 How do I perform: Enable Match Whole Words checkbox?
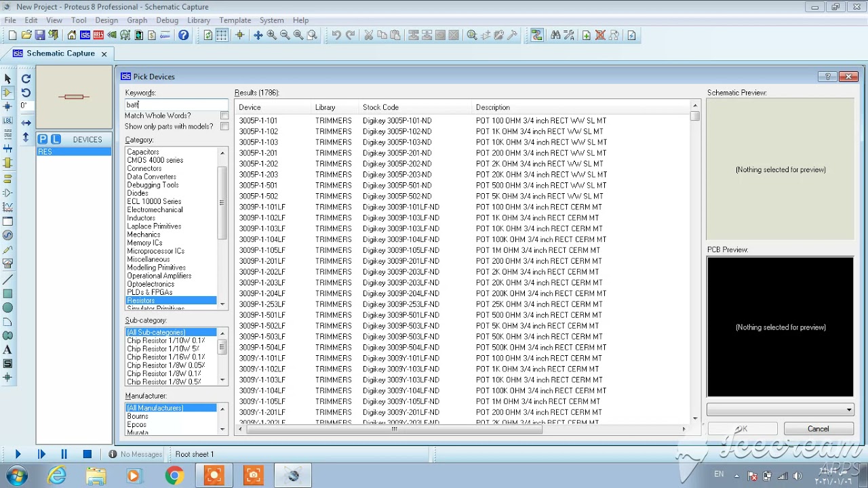tap(224, 116)
